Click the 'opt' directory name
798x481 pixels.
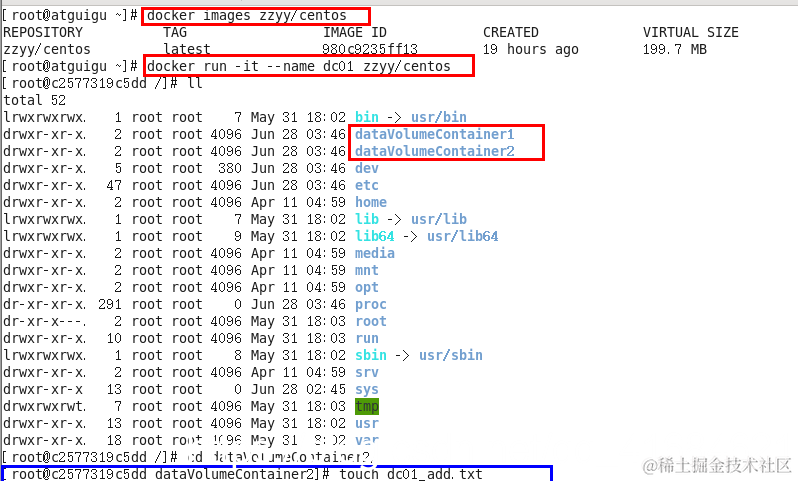(366, 288)
